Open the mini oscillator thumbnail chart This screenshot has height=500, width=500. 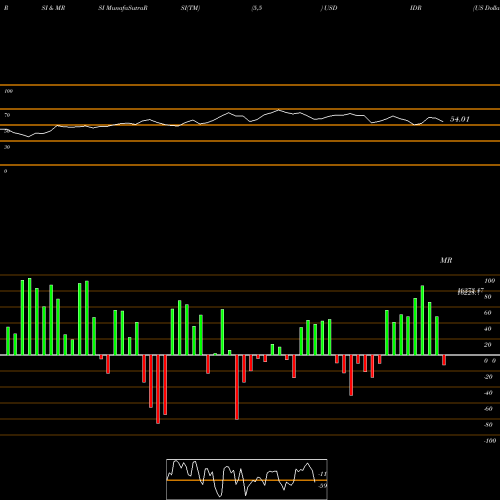[247, 479]
